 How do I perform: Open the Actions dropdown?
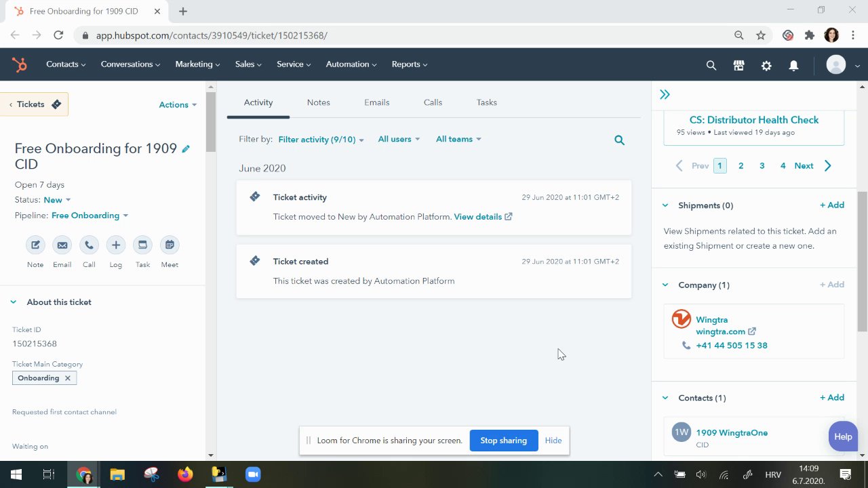coord(178,105)
